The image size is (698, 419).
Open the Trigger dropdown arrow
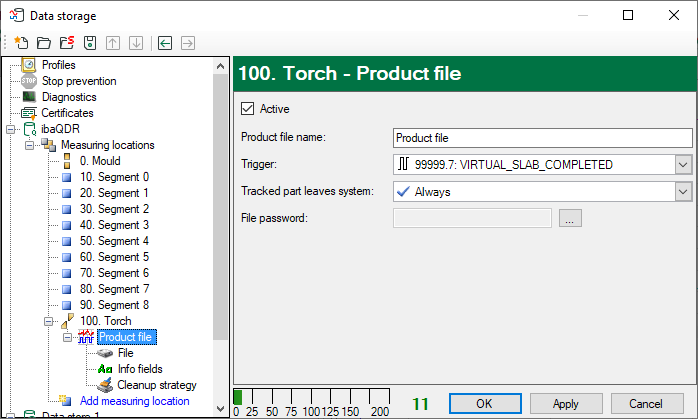pos(683,165)
